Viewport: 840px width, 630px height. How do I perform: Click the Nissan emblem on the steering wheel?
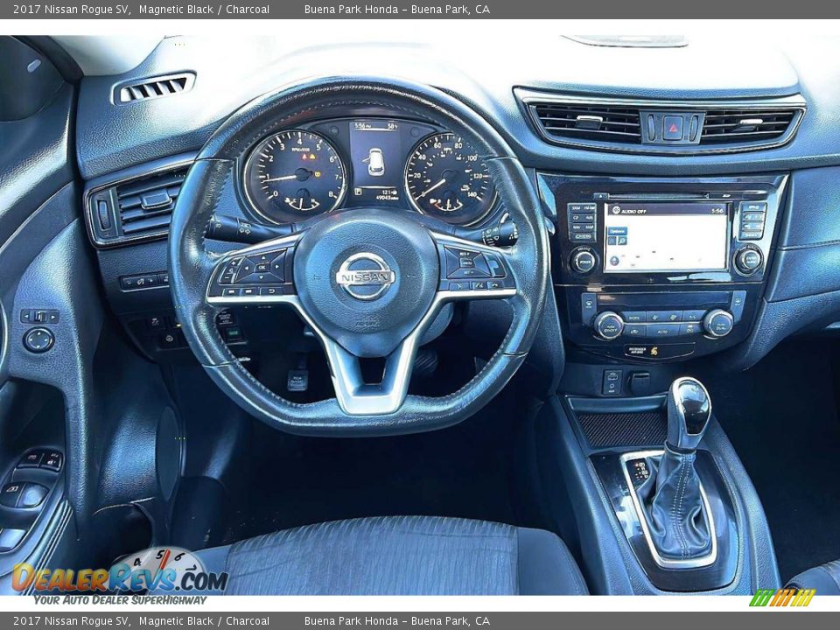pos(366,276)
